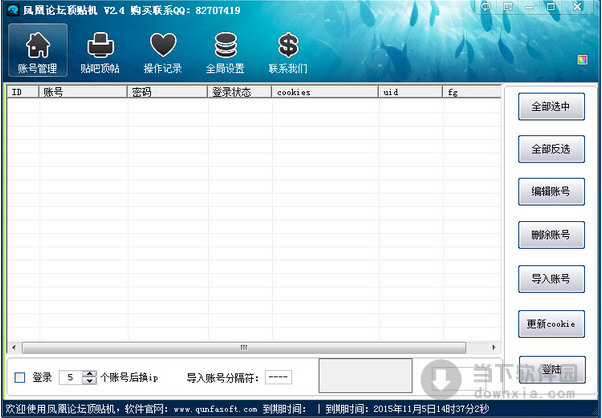Open the colorful skin palette icon
Image resolution: width=602 pixels, height=418 pixels.
pos(582,59)
